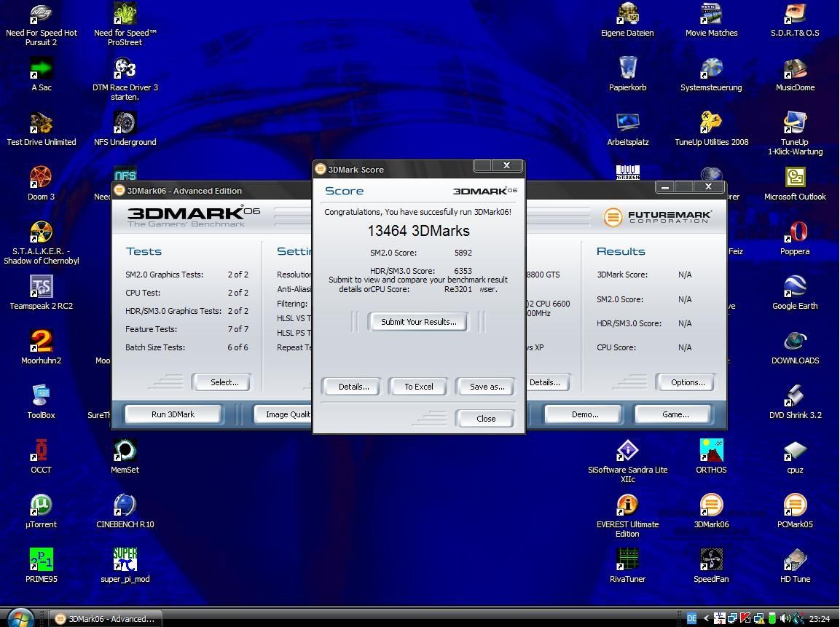The image size is (840, 627).
Task: Select Poppera desktop icon
Action: [795, 239]
